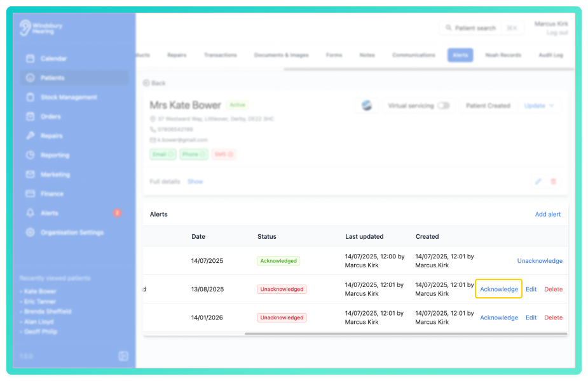The width and height of the screenshot is (588, 381).
Task: Click Unacknowledged badge in 14/01/2026 row
Action: pos(282,317)
